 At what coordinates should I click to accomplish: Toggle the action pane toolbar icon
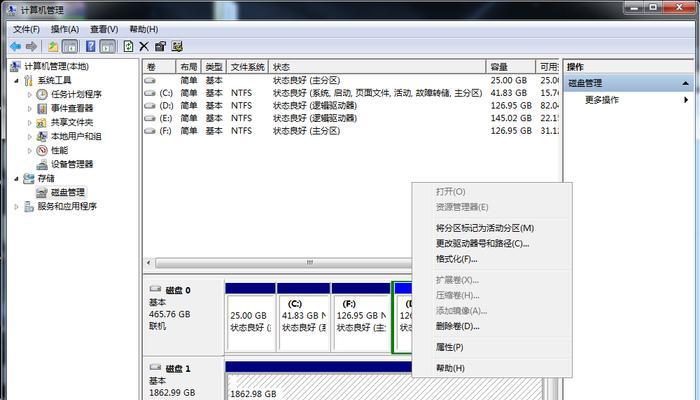coord(108,46)
